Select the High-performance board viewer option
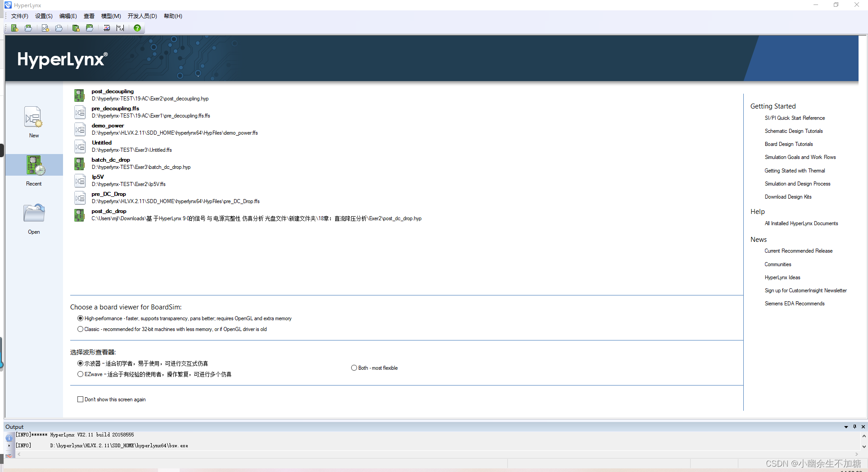The width and height of the screenshot is (868, 472). click(80, 318)
